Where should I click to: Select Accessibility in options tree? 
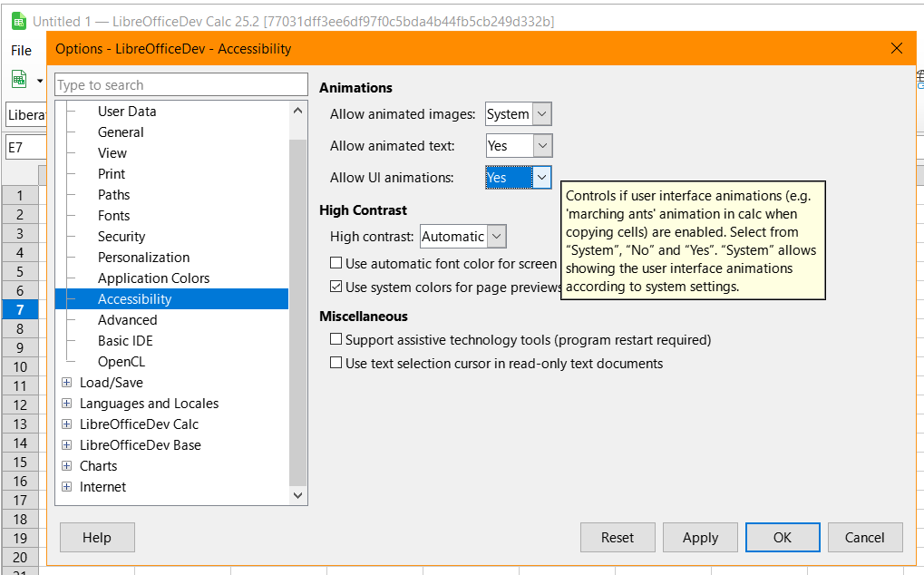(x=171, y=299)
